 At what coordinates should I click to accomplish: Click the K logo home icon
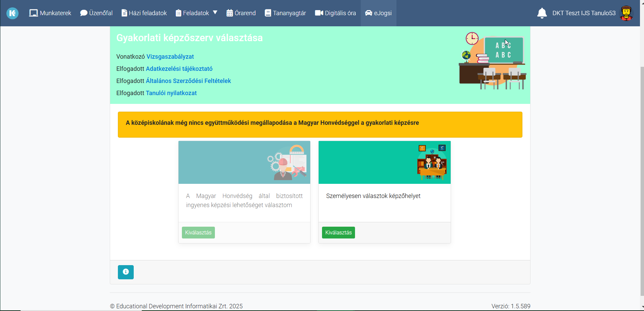12,13
